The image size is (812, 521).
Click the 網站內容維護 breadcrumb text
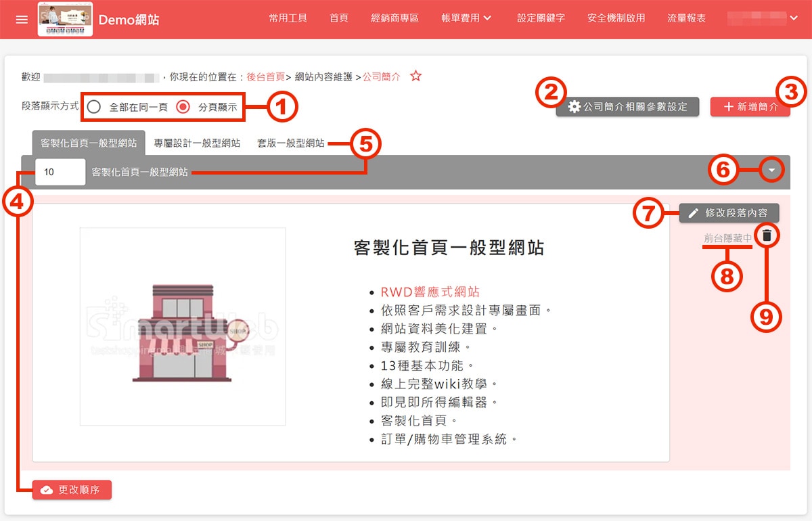[x=323, y=77]
